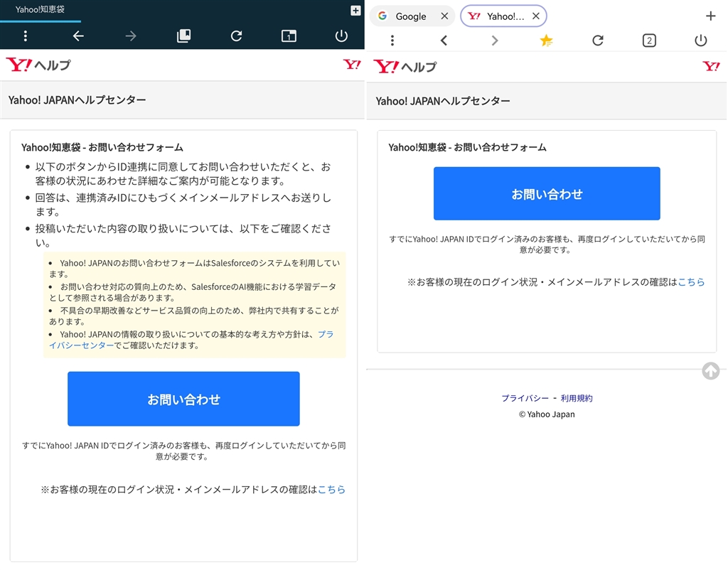Click the power icon in left browser
This screenshot has width=728, height=570.
341,36
